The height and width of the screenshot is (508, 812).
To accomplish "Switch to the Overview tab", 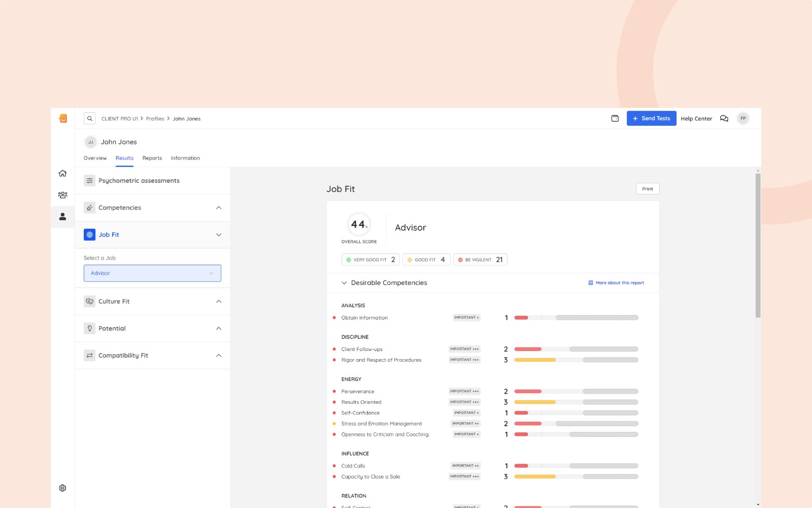I will (95, 158).
